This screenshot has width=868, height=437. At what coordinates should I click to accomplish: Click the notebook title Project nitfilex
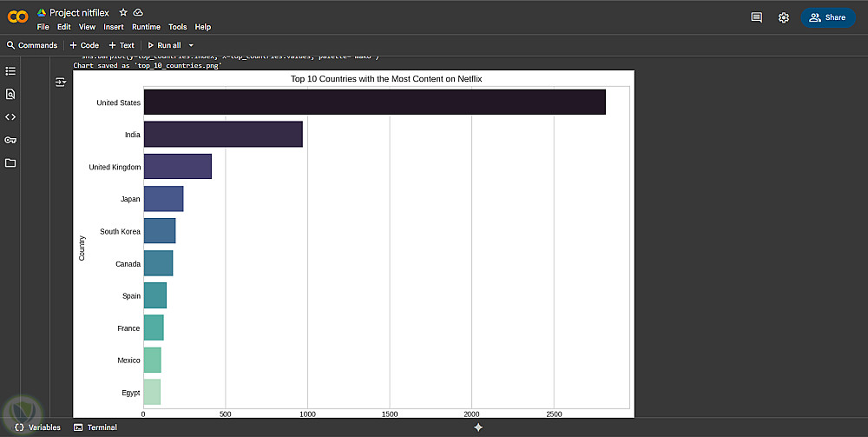point(79,13)
